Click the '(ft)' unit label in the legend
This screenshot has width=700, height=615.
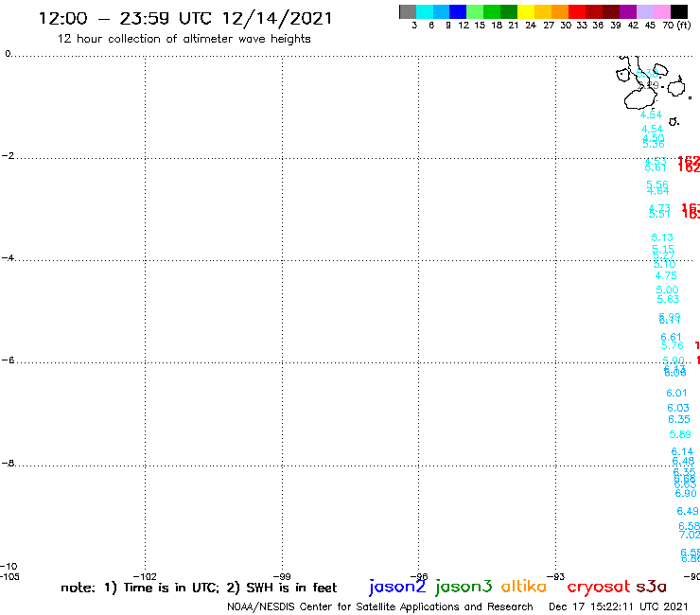tap(684, 25)
